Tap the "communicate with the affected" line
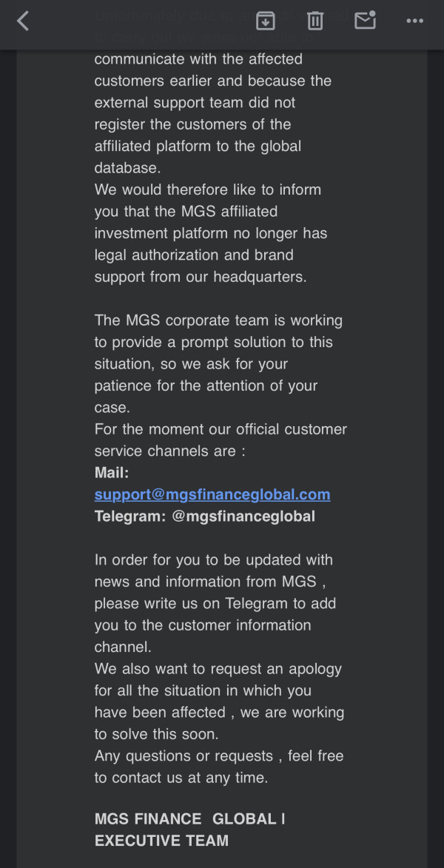The width and height of the screenshot is (444, 868). click(198, 58)
